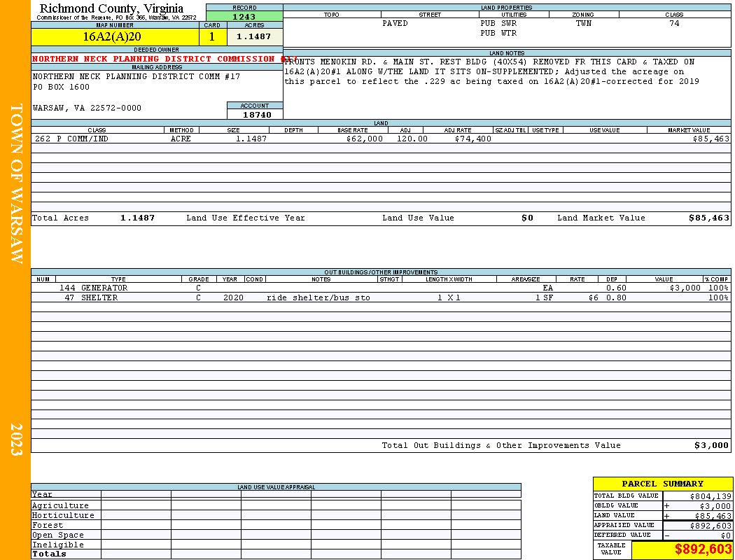735x560 pixels.
Task: Select shelter depreciation 0.80
Action: point(616,297)
